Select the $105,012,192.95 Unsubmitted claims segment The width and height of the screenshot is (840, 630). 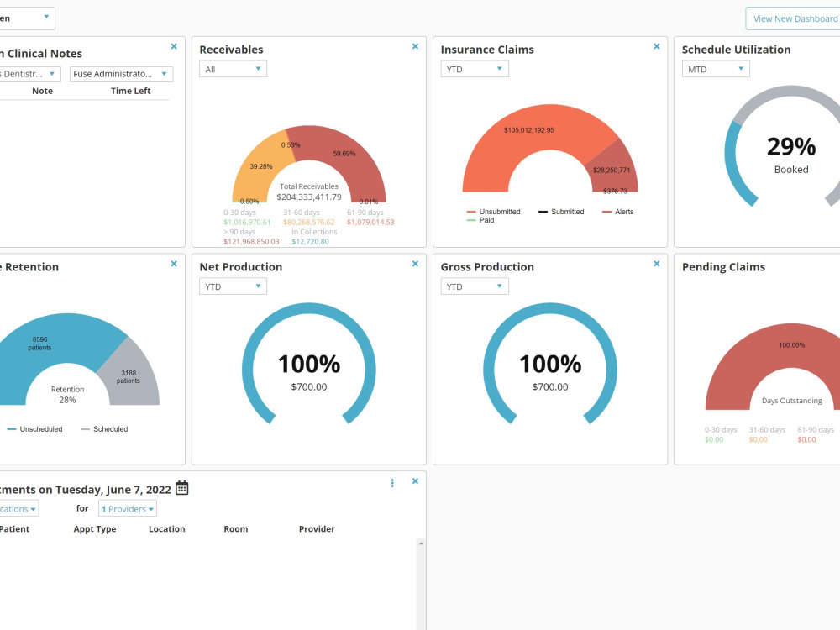pos(528,130)
